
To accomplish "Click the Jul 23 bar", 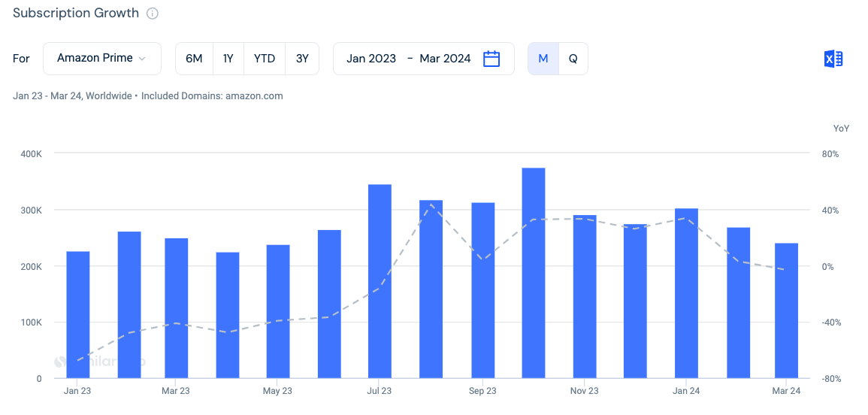I will [x=380, y=281].
